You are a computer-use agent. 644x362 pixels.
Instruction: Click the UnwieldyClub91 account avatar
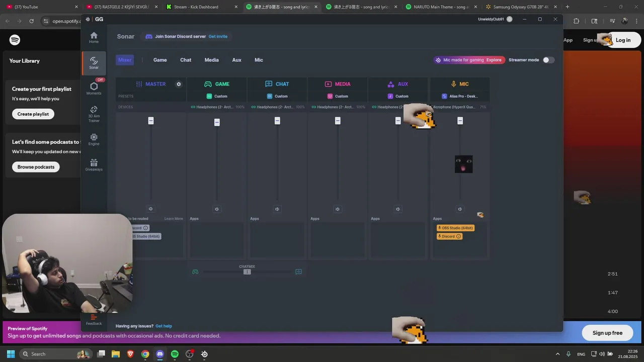coord(510,19)
